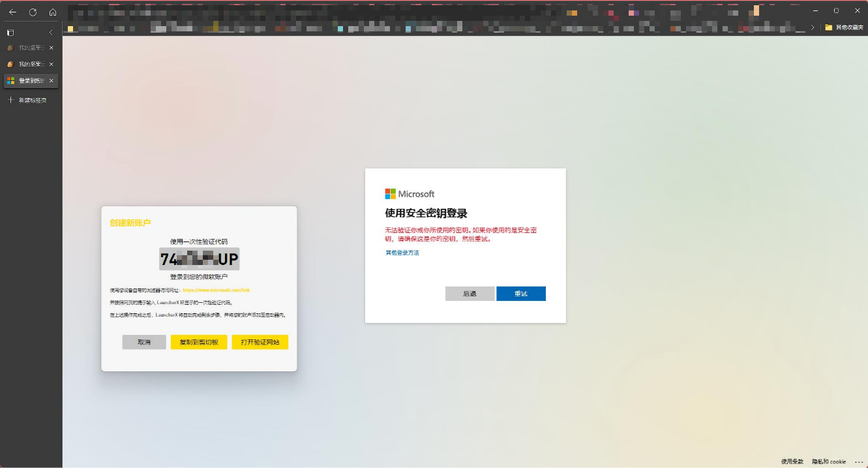
Task: Minimize the browser window
Action: (816, 11)
